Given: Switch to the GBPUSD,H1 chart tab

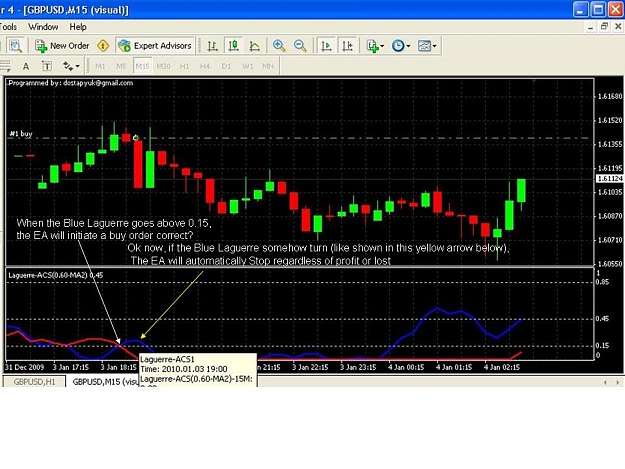Looking at the screenshot, I should [x=34, y=382].
